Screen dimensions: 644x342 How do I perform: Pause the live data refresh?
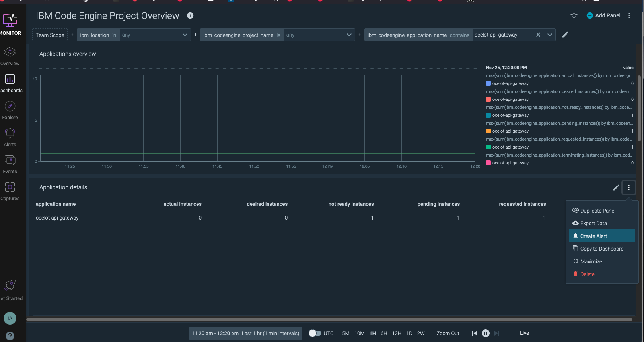[x=486, y=333]
